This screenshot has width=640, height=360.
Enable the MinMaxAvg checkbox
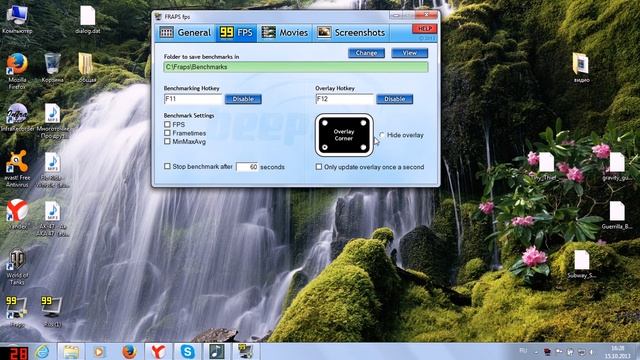click(167, 142)
